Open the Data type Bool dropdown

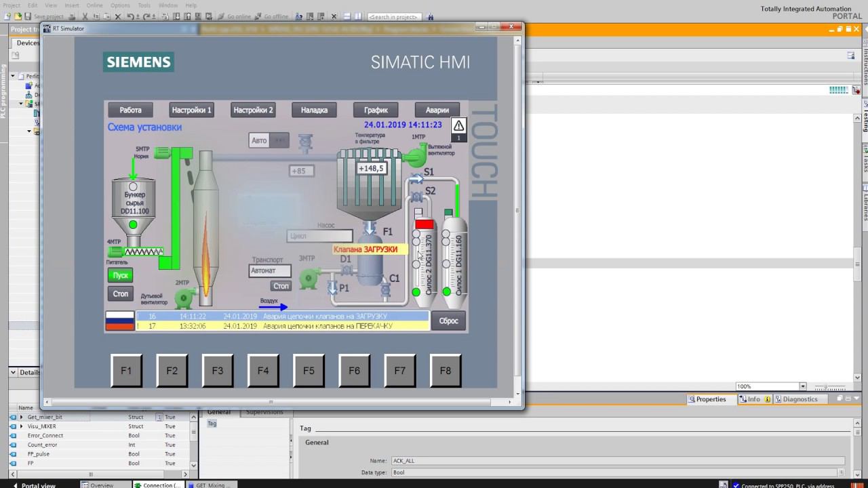pos(842,472)
